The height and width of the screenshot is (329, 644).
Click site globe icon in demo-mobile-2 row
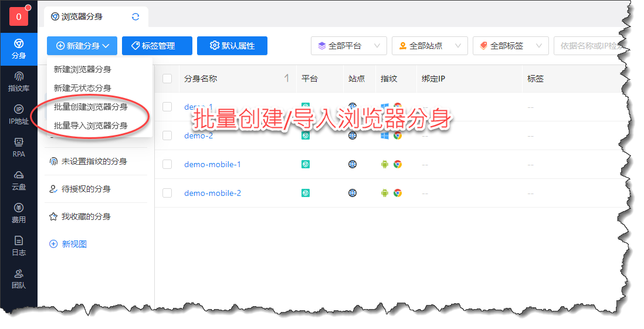(x=352, y=193)
